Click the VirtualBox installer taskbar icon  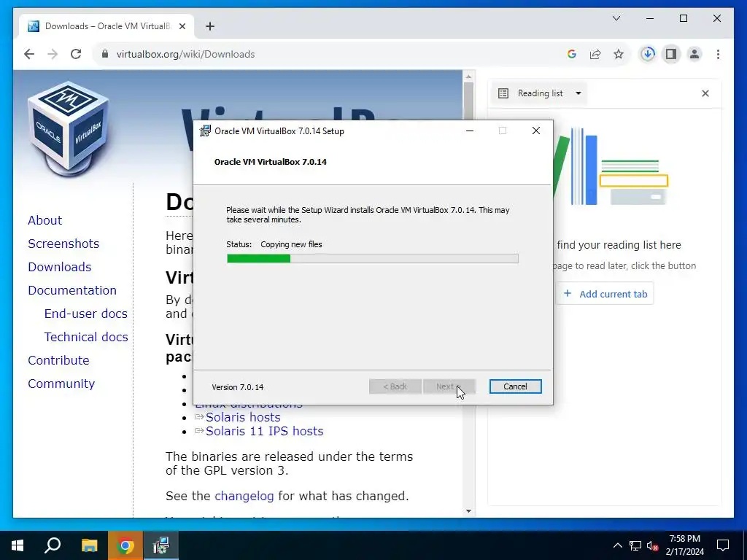[161, 545]
